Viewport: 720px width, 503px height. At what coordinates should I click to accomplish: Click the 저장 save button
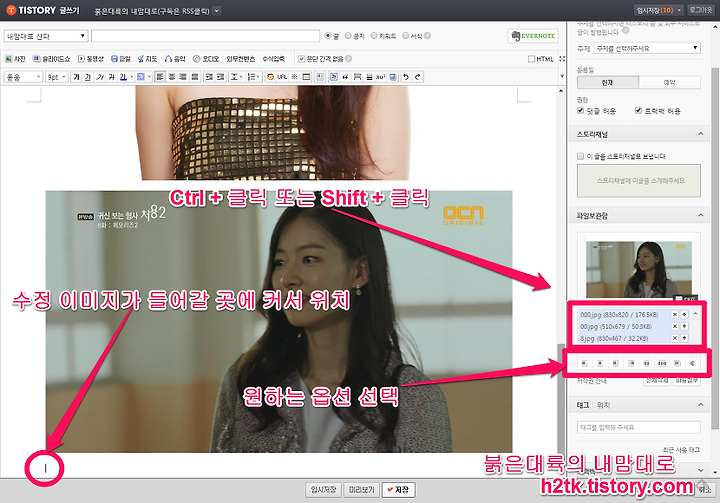[398, 490]
